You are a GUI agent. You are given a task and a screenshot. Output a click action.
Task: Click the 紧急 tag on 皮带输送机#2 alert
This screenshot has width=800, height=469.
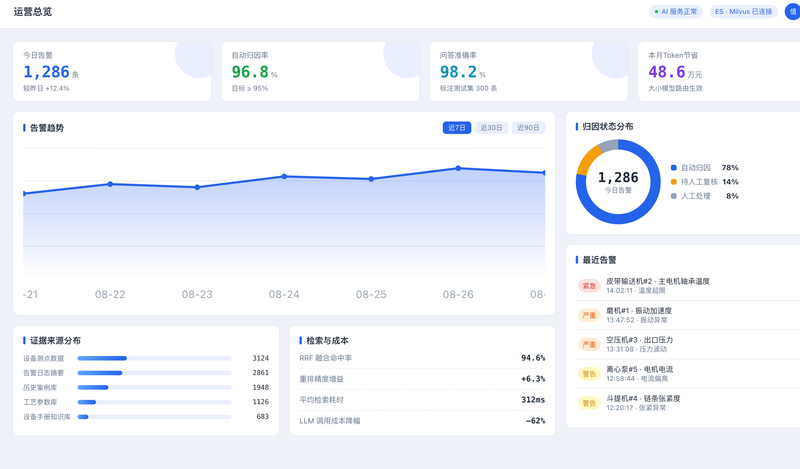(x=589, y=286)
